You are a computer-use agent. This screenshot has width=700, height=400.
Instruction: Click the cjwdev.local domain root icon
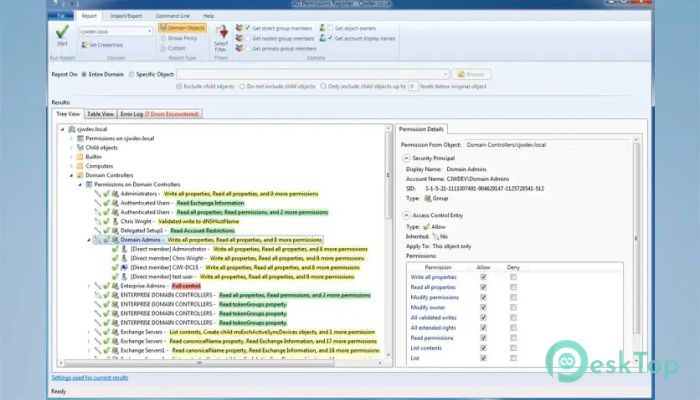click(x=71, y=129)
